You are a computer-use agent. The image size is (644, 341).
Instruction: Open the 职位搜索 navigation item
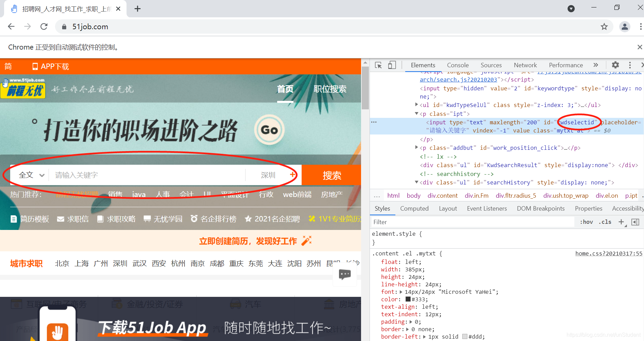click(330, 89)
